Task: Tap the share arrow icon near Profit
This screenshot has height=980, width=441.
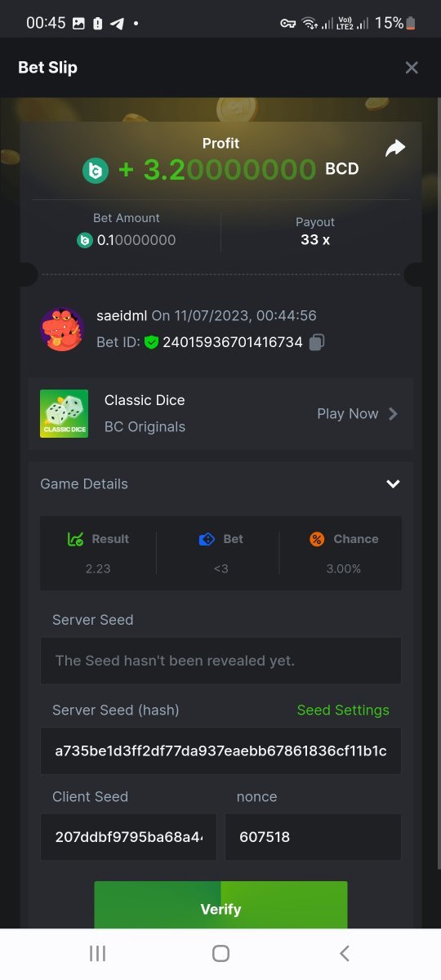Action: [395, 148]
